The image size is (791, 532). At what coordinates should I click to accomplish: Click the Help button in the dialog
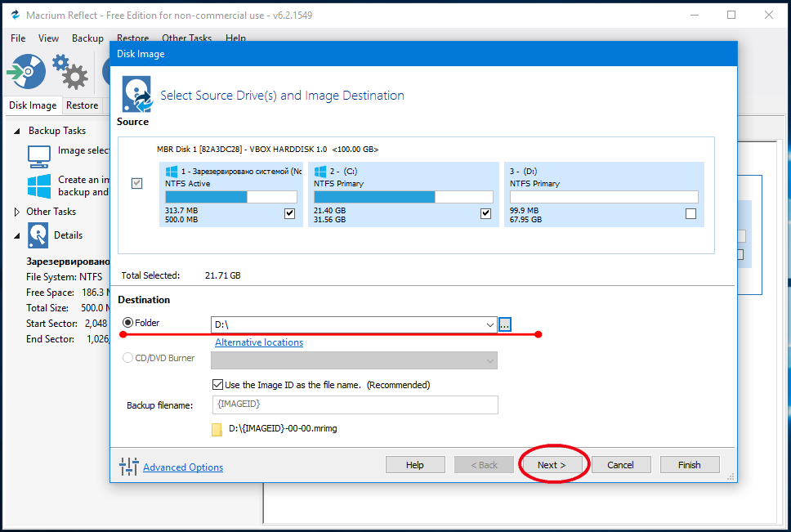tap(415, 465)
